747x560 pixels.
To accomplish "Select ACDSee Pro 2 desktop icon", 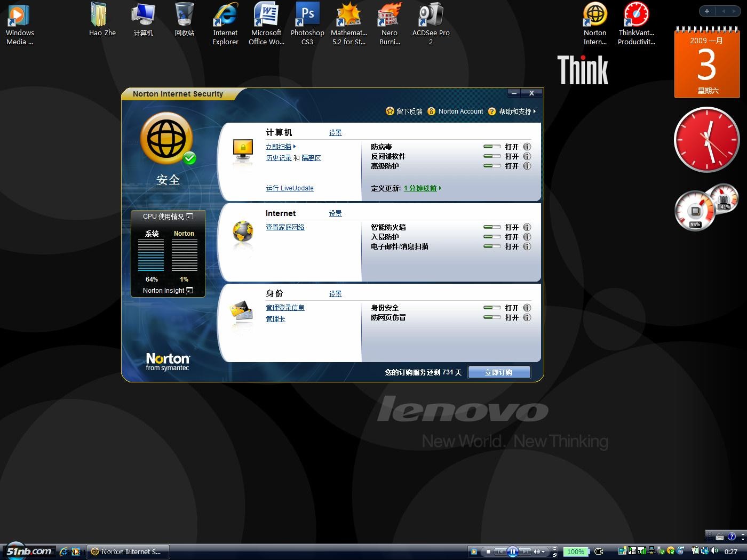I will coord(431,24).
